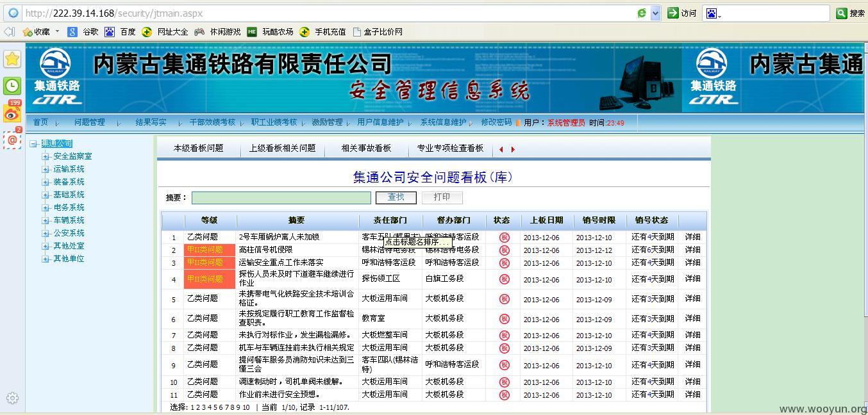Open the 职工业绩考核 menu
The width and height of the screenshot is (868, 415).
tap(274, 122)
